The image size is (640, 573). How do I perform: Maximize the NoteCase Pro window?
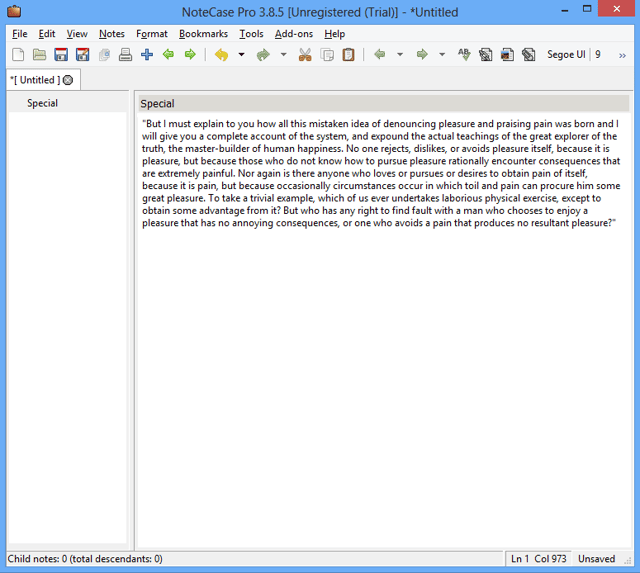coord(587,9)
